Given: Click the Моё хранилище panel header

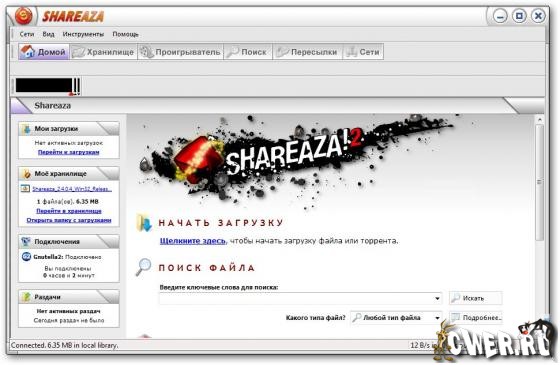Looking at the screenshot, I should click(x=69, y=174).
